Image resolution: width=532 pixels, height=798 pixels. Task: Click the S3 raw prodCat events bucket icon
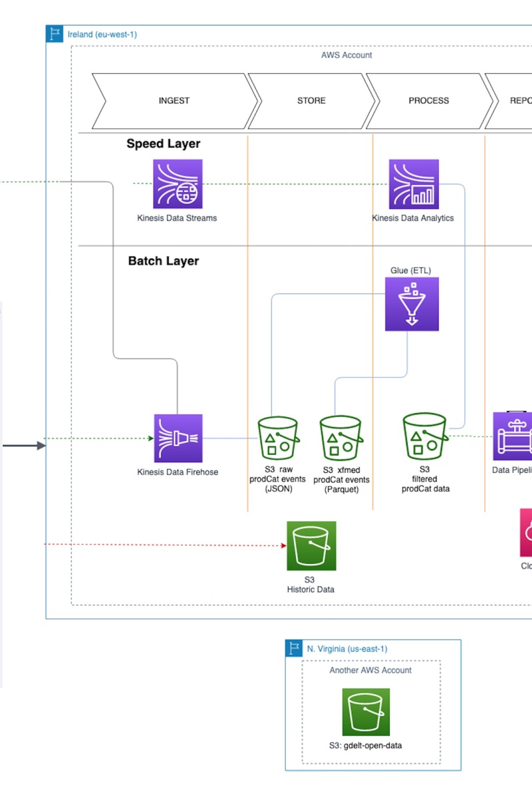tap(279, 437)
